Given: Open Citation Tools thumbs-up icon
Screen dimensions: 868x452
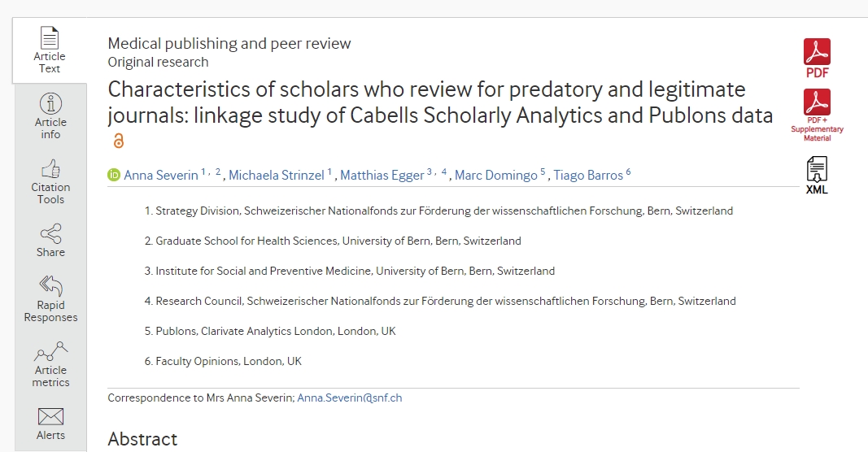Looking at the screenshot, I should [50, 169].
